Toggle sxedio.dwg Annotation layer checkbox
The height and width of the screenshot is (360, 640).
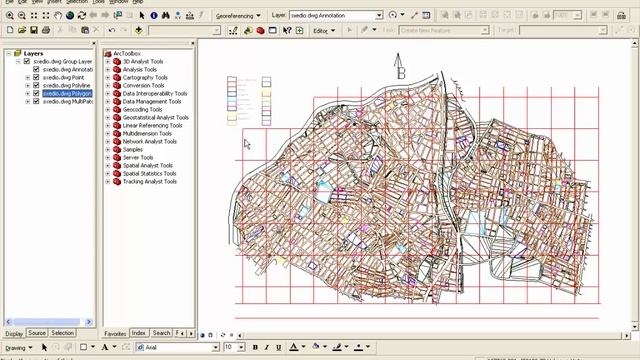point(36,69)
